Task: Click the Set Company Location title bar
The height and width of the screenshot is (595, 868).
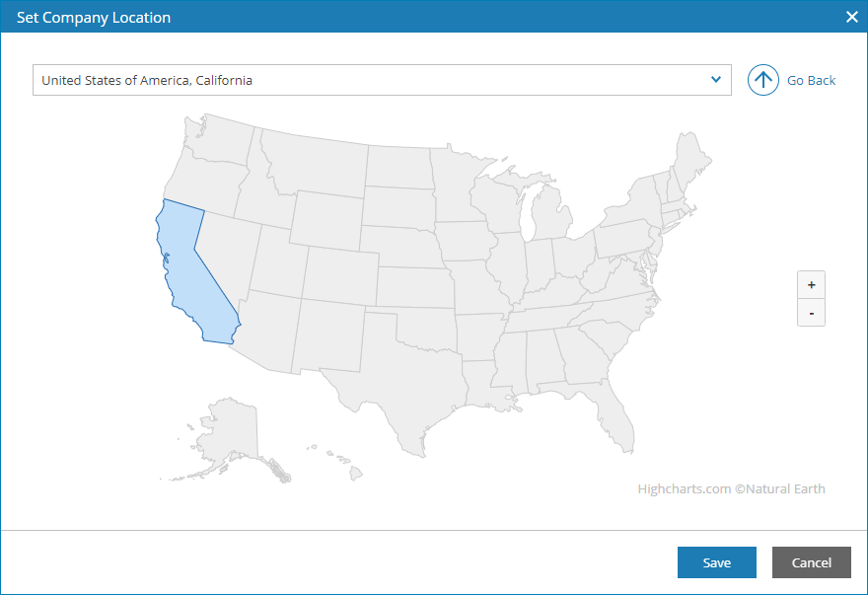Action: 94,17
